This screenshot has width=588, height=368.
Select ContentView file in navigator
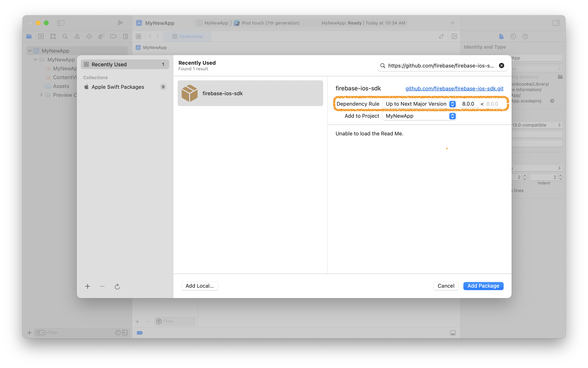pyautogui.click(x=61, y=77)
